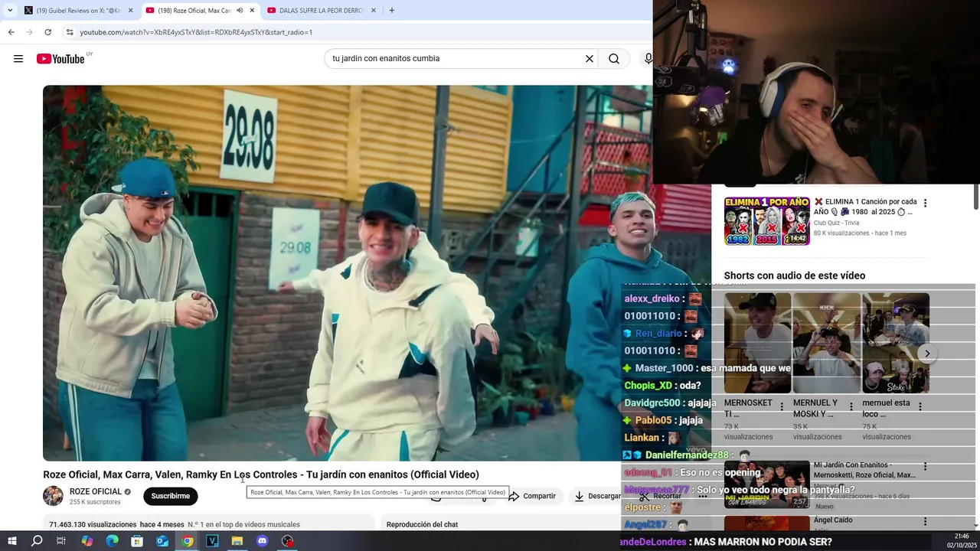Open the ELIMINA 1 Canción por cada AÑO thumbnail
The width and height of the screenshot is (980, 551).
pos(767,221)
